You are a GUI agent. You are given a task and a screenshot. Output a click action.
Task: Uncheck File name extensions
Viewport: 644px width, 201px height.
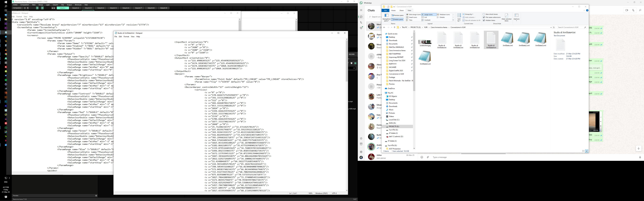[484, 17]
